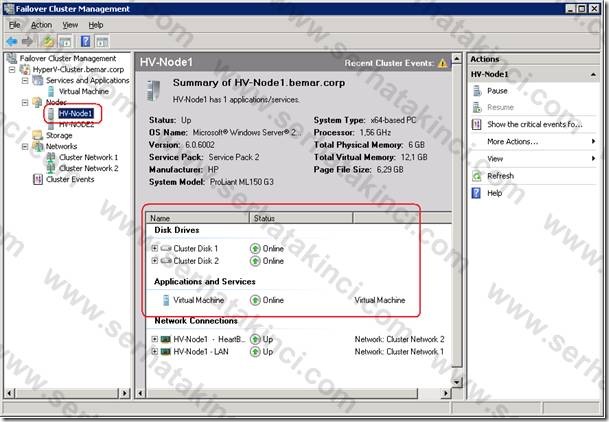Collapse the HyperV-Cluster.bemar.corp tree node
The image size is (609, 422).
[x=12, y=69]
